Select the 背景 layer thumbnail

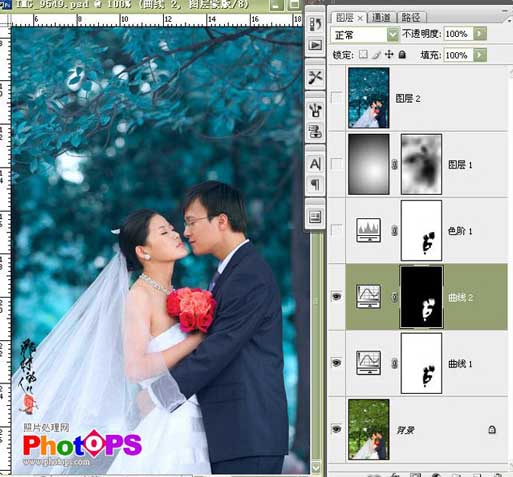point(369,429)
